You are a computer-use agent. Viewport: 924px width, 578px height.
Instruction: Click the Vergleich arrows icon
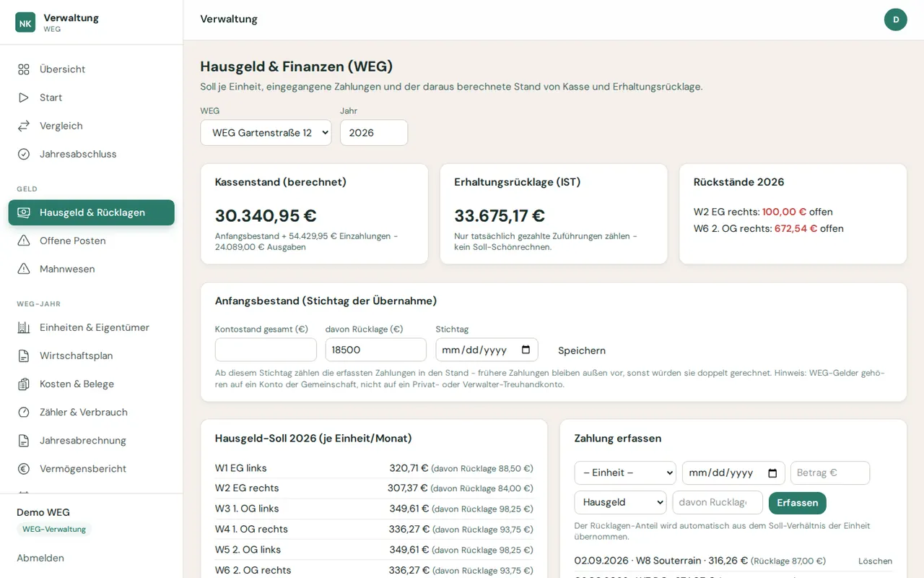[x=24, y=126]
